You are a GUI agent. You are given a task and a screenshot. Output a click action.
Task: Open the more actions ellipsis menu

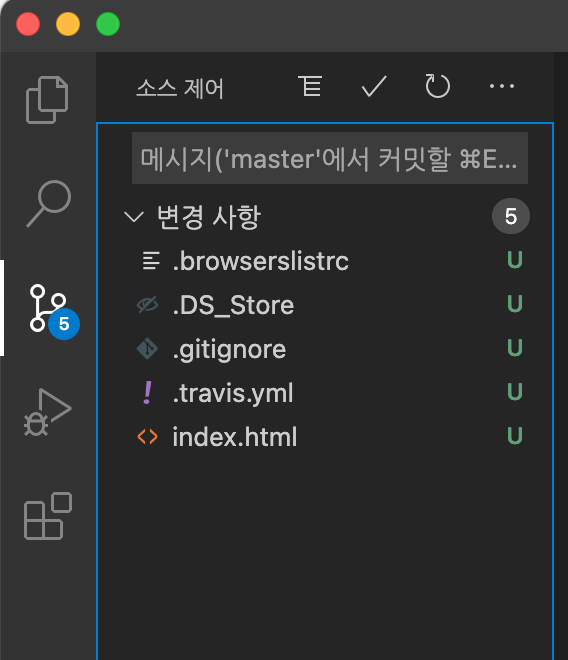pos(501,86)
